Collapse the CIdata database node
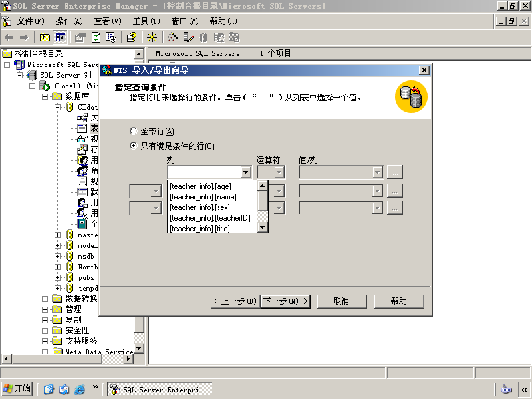 coord(57,107)
